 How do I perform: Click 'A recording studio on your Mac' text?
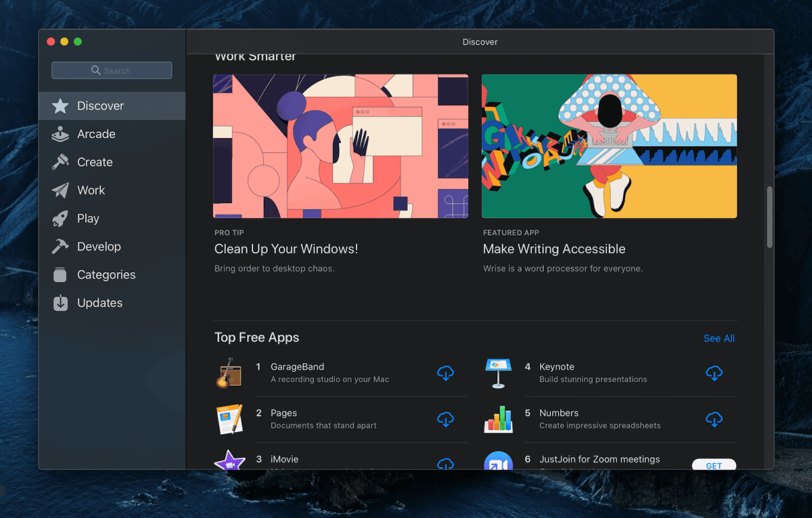coord(330,379)
